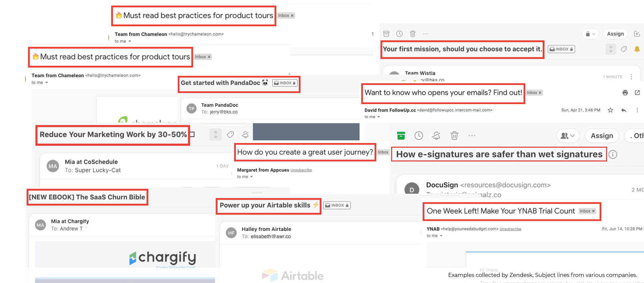Click the tag icon beside the Wistia subject
This screenshot has width=644, height=283.
click(x=624, y=49)
